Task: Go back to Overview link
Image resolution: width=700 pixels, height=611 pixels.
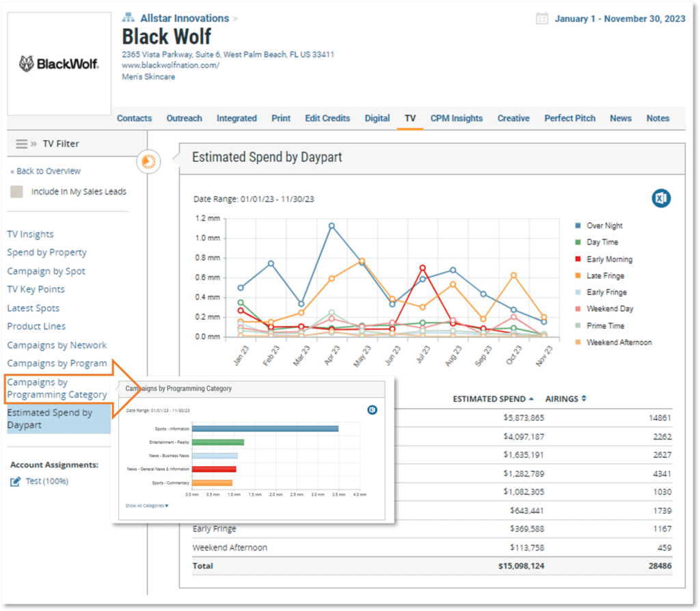Action: (45, 171)
